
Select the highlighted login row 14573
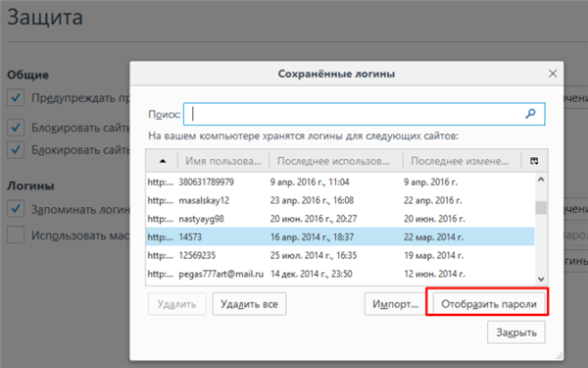click(x=340, y=237)
